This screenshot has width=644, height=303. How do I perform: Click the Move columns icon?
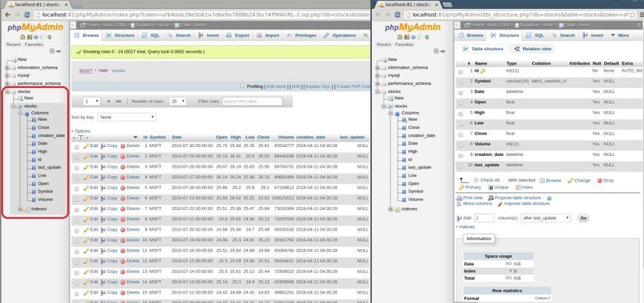[x=459, y=204]
